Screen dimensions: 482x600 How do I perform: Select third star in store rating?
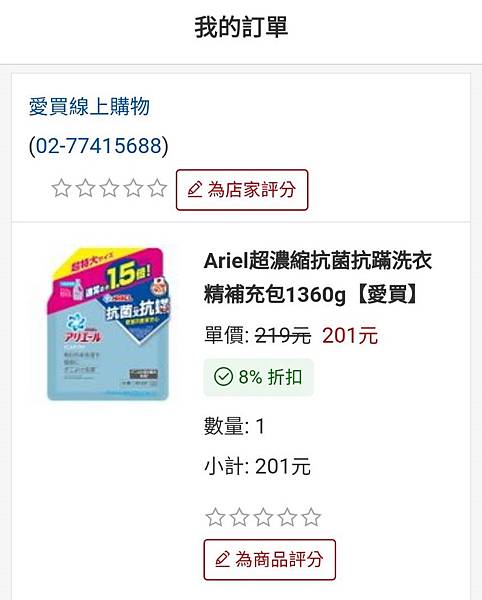(109, 188)
